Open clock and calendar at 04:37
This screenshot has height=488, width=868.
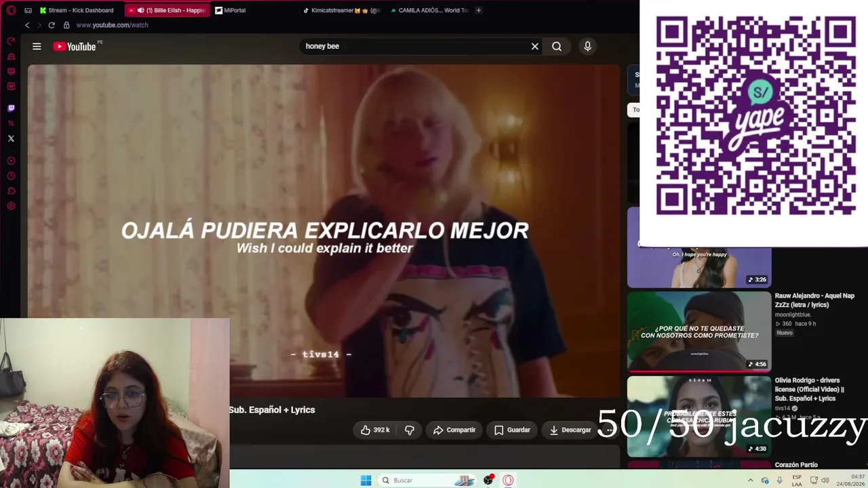tap(852, 480)
